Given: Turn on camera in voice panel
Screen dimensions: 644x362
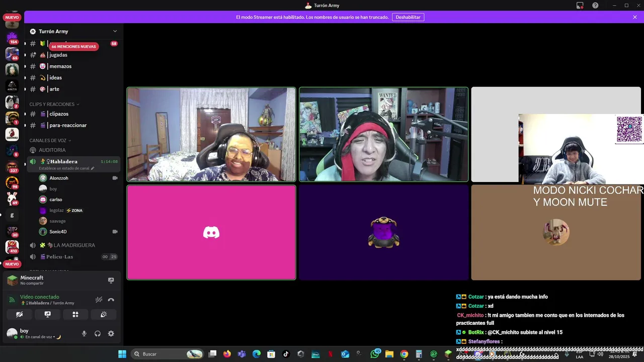Looking at the screenshot, I should pyautogui.click(x=19, y=314).
